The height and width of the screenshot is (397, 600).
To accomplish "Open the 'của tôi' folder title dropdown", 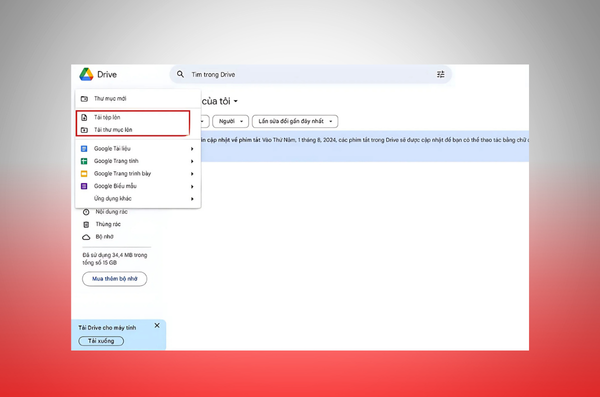I will point(236,101).
